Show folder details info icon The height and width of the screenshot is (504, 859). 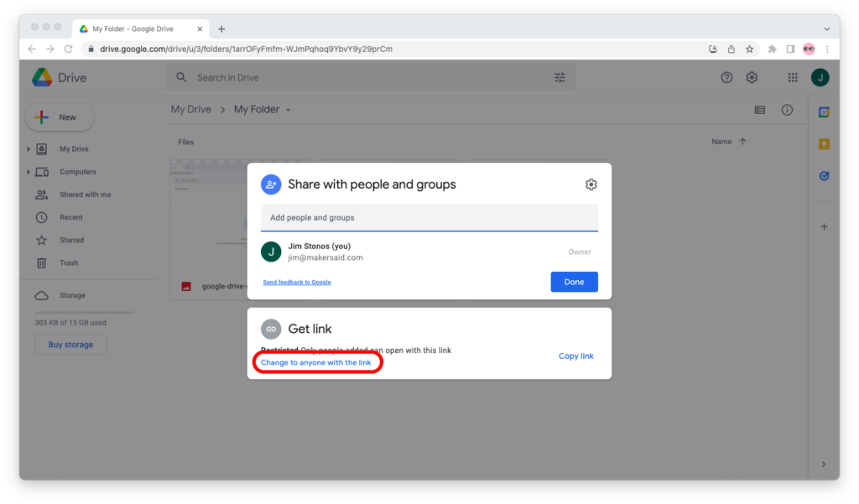point(787,110)
